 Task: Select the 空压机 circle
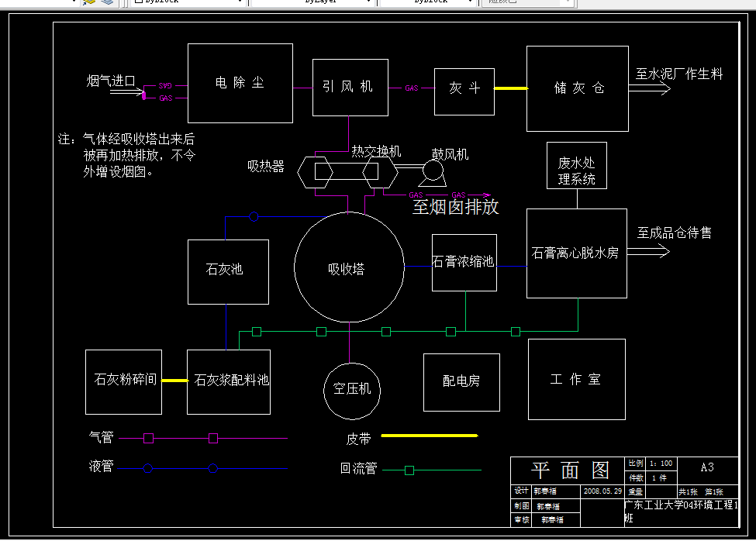351,391
